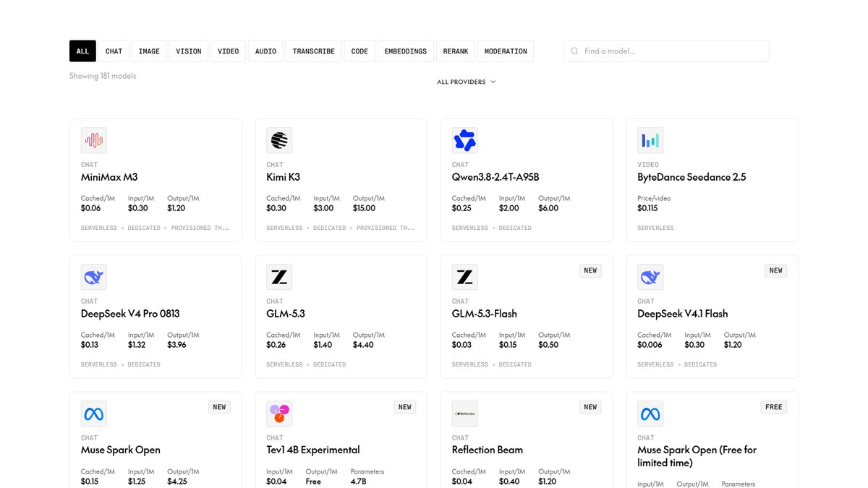Click GLM-5.3 output price $4.40
Screen dimensions: 868x488
pyautogui.click(x=363, y=345)
